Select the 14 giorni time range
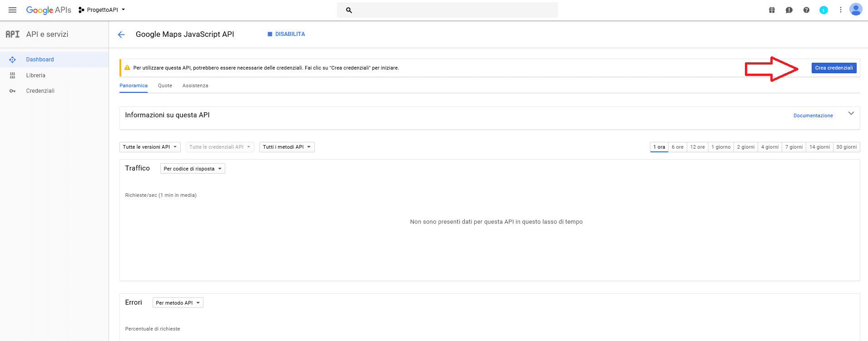This screenshot has height=341, width=868. click(x=819, y=147)
